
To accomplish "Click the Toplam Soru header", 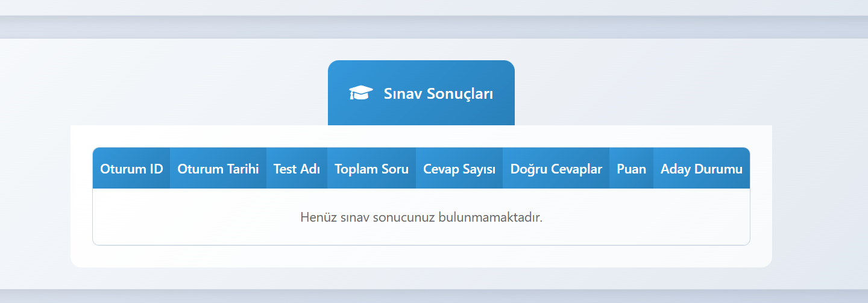I will 371,169.
